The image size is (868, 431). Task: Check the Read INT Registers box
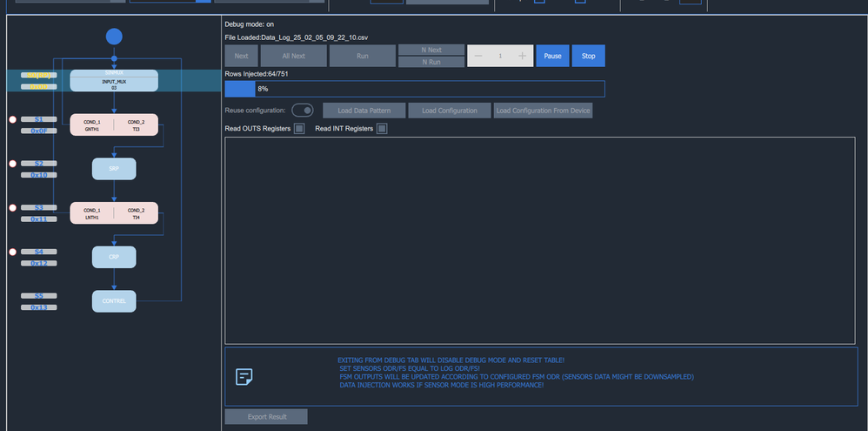click(x=382, y=129)
